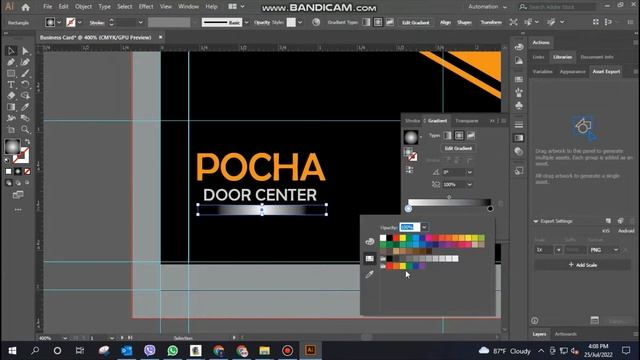Screen dimensions: 640x360
Task: Select the Rectangle tool
Action: [11, 73]
